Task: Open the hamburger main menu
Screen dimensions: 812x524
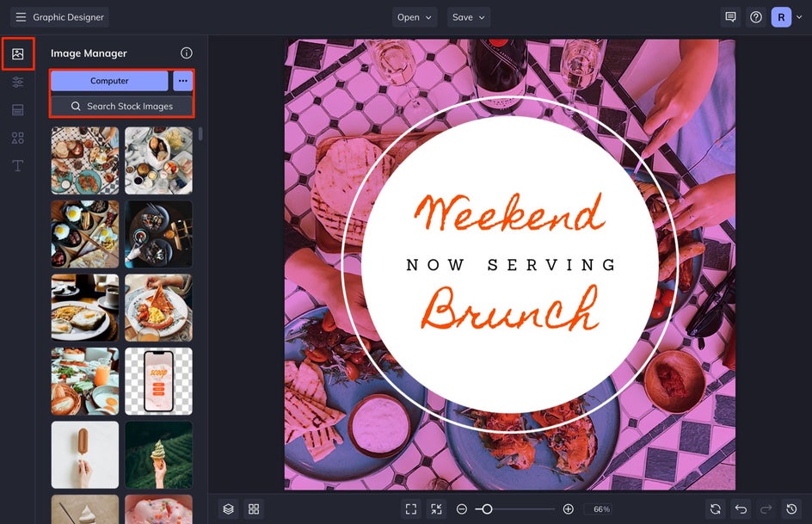Action: (x=21, y=17)
